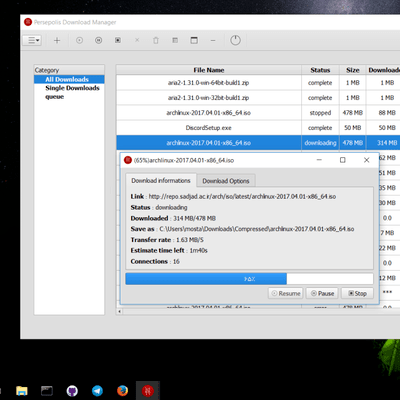
Task: Open File Explorer from taskbar
Action: [x=22, y=391]
